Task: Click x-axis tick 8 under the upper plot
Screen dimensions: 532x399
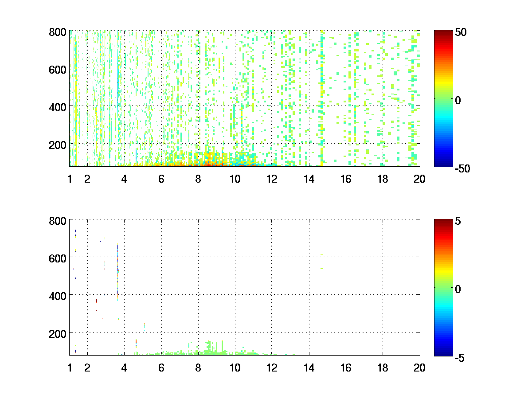Action: click(198, 179)
